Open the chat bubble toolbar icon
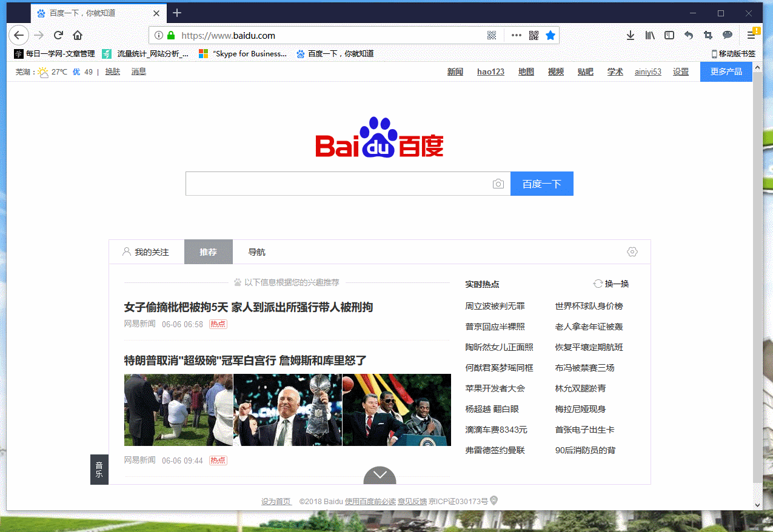 (728, 36)
